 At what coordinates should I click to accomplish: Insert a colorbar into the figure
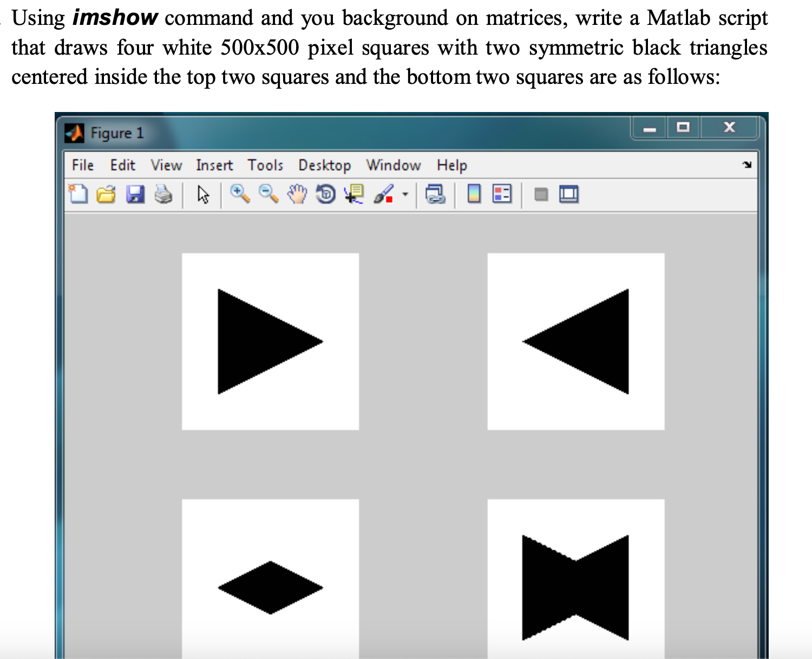(x=473, y=195)
